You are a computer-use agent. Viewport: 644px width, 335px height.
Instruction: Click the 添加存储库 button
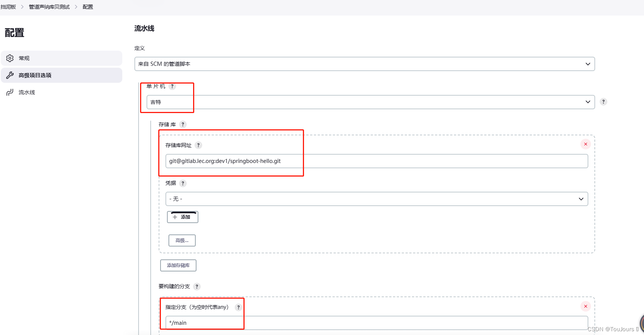pyautogui.click(x=178, y=265)
